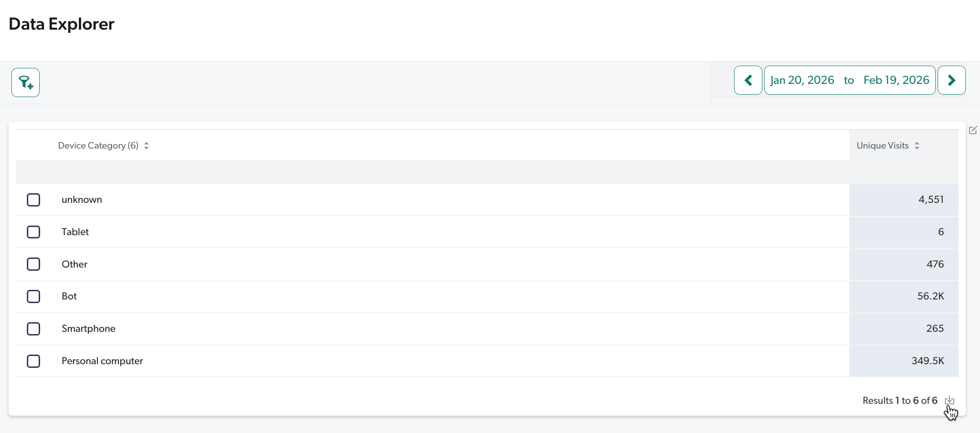Click the Data Explorer heading

coord(61,24)
